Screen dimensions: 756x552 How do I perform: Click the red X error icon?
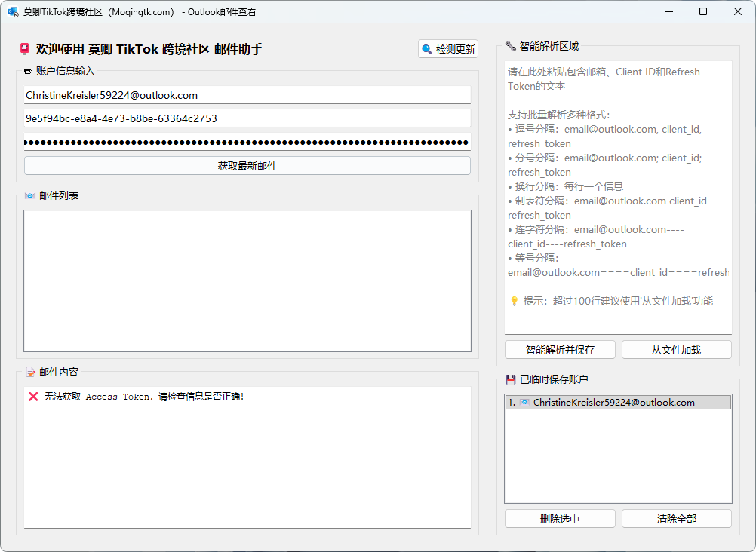click(x=33, y=397)
